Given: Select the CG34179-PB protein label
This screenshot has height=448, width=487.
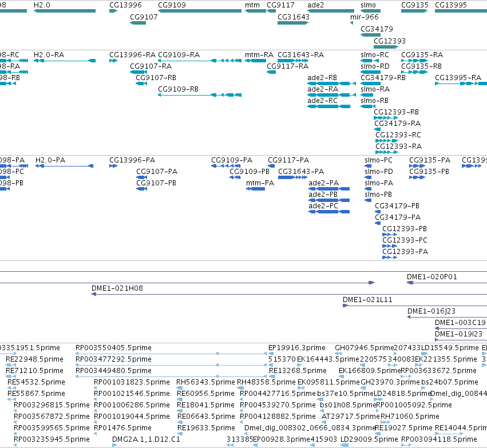Looking at the screenshot, I should 397,206.
